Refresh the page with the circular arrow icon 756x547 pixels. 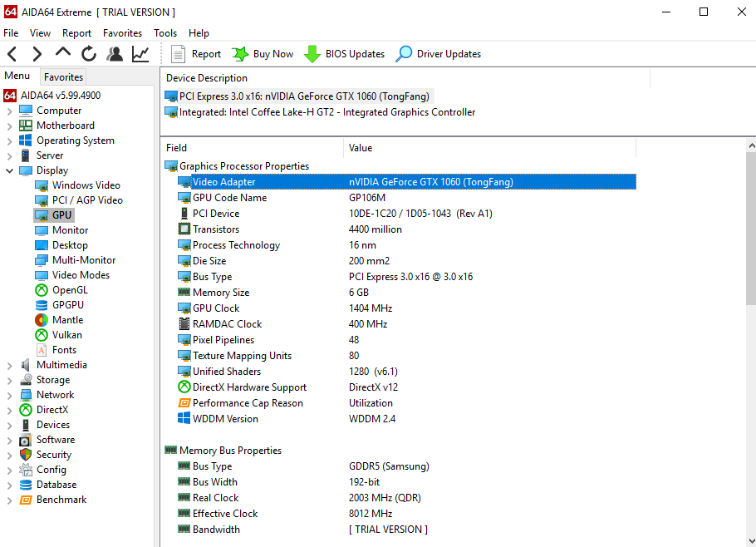[89, 54]
